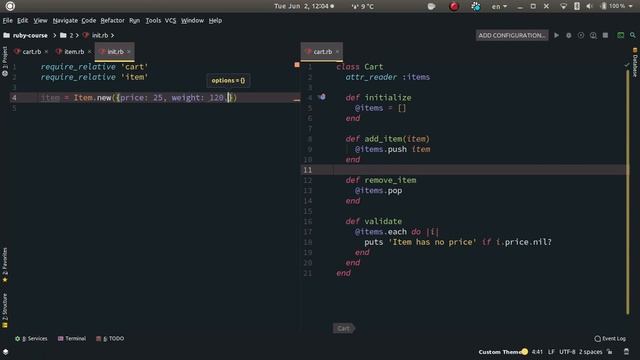Open the Project tool window sidebar
The width and height of the screenshot is (640, 360).
(x=4, y=61)
